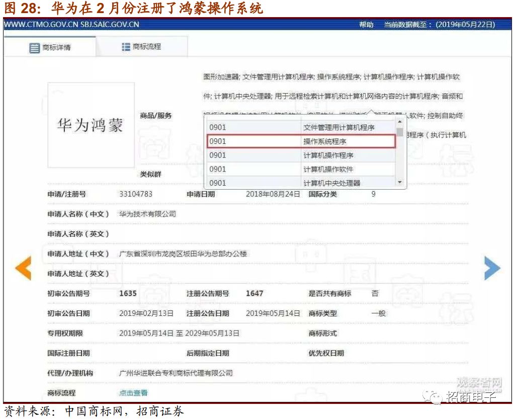Screen dimensions: 513x420
Task: Go to next record with blue arrow
Action: click(x=492, y=268)
